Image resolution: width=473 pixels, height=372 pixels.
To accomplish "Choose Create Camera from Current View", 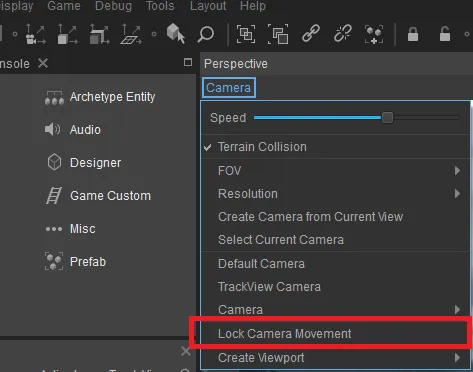I will click(336, 217).
